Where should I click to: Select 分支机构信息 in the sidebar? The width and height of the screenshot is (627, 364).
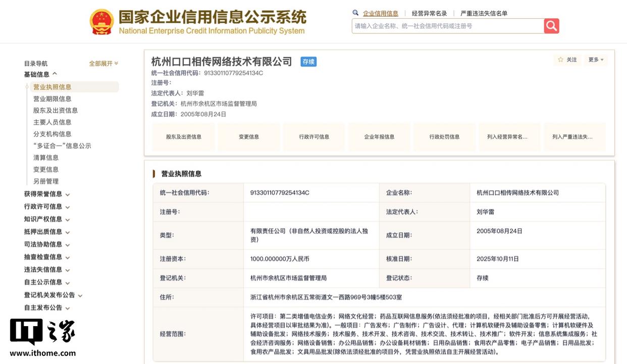tap(53, 134)
